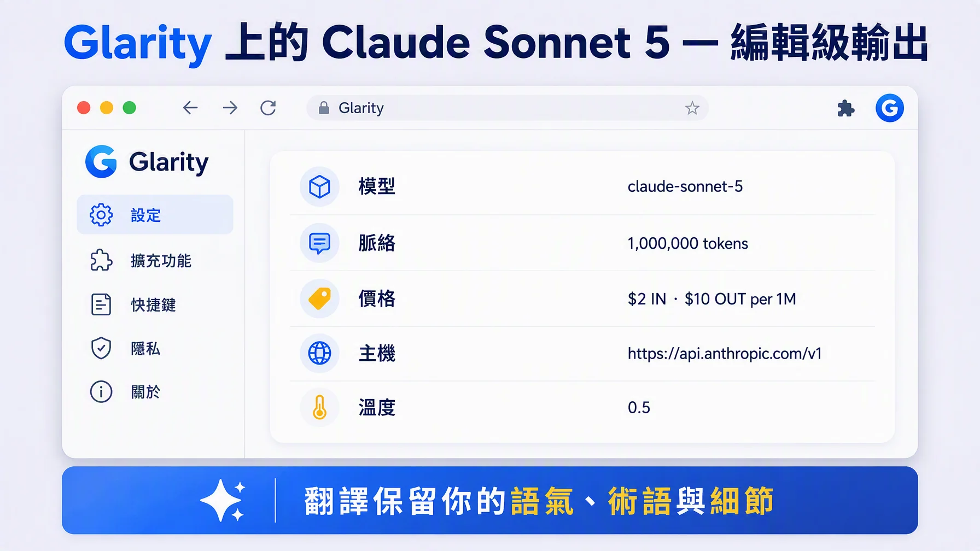This screenshot has height=551, width=980.
Task: Click the Glarity logo in the sidebar
Action: point(147,162)
